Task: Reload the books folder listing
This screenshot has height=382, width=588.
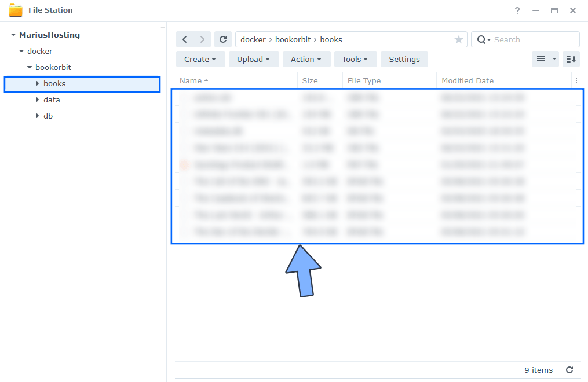Action: (x=223, y=39)
